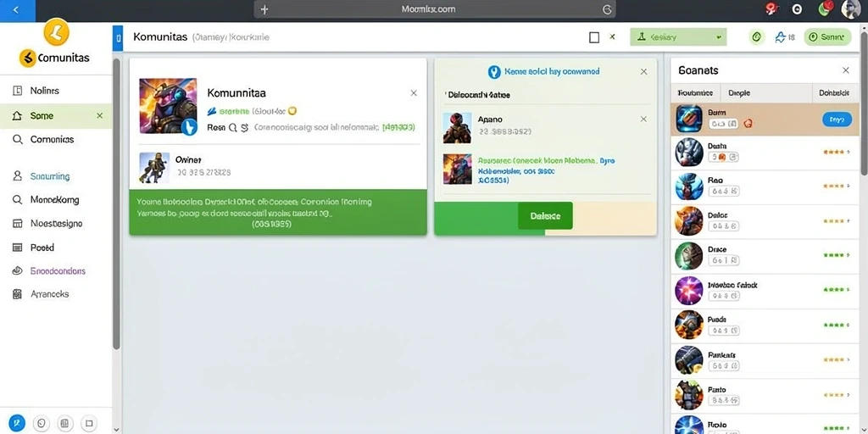Click the left main scrollbar
The image size is (868, 434).
click(x=116, y=203)
